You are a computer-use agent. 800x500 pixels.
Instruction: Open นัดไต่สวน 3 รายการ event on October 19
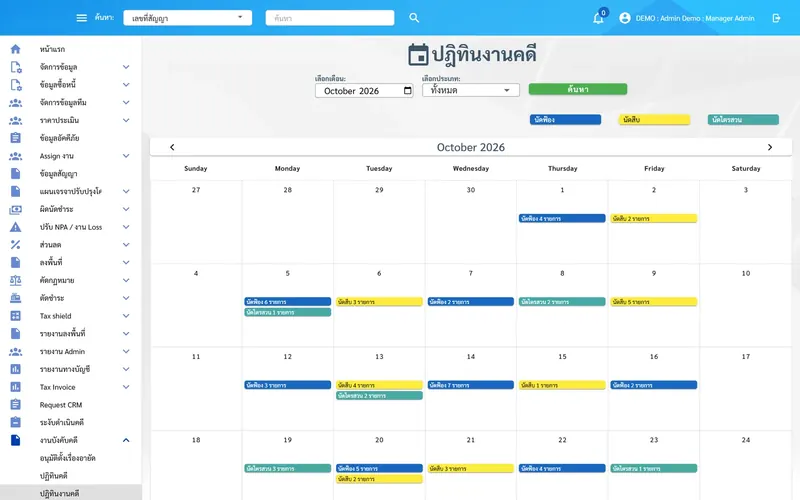click(288, 468)
